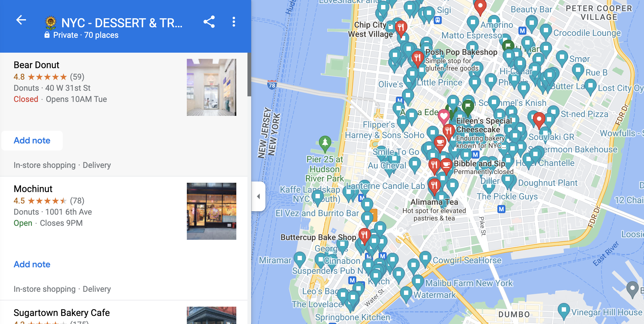Open Sugartown Bakery Cafe listing
The height and width of the screenshot is (324, 644).
62,313
